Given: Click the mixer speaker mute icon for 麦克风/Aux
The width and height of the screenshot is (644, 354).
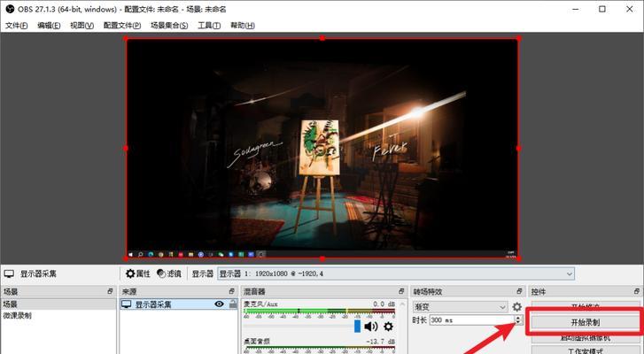Looking at the screenshot, I should pos(371,327).
